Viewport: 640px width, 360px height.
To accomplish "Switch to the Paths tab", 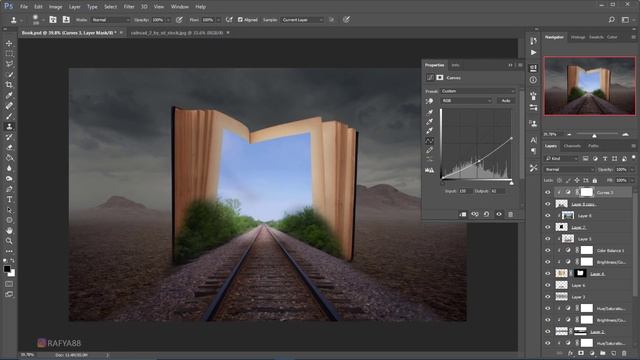I will click(x=593, y=146).
